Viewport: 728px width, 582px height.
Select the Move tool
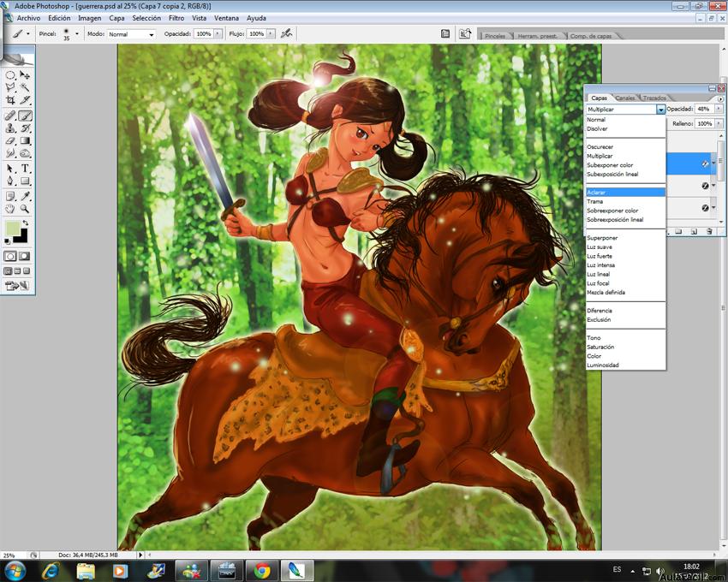[25, 74]
